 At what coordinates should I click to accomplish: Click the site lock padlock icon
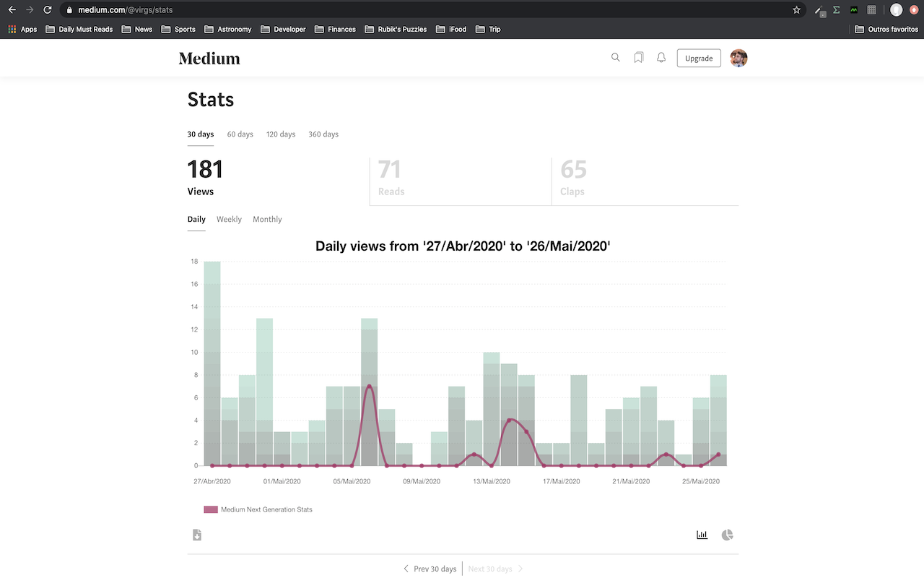tap(69, 10)
